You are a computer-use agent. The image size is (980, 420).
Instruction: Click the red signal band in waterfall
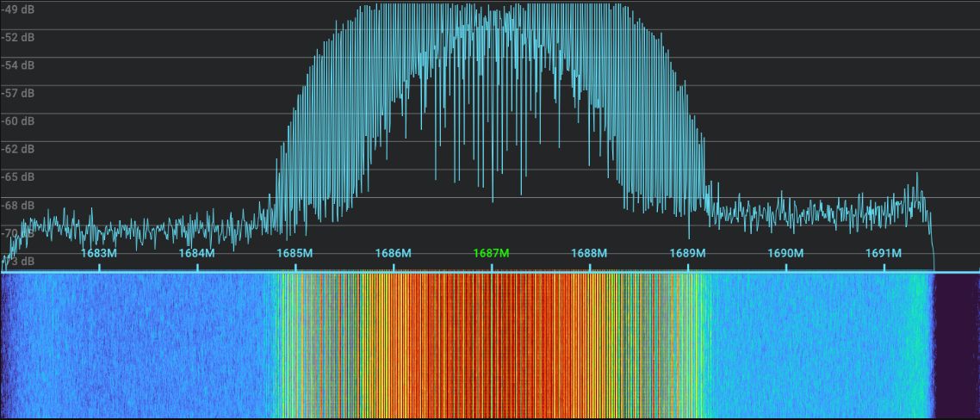(x=491, y=344)
